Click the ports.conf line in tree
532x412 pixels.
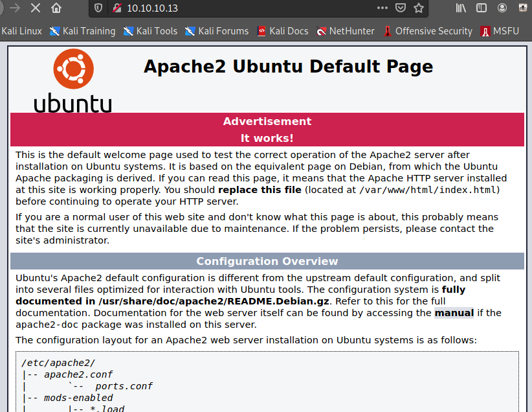coord(124,386)
